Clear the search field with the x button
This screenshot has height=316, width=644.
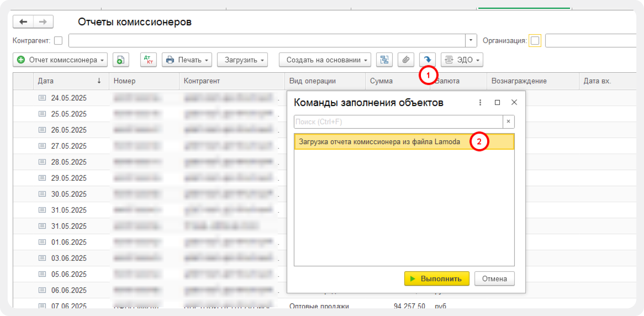[508, 122]
